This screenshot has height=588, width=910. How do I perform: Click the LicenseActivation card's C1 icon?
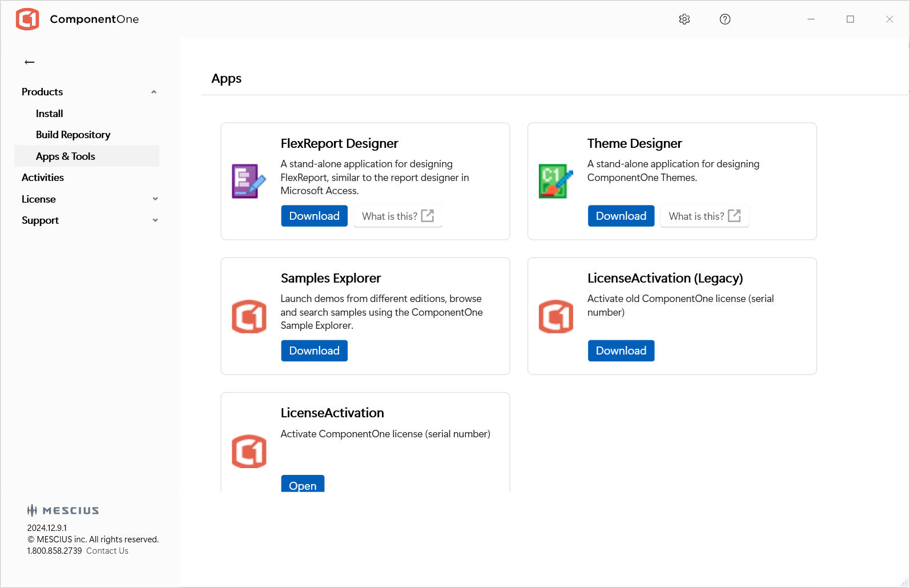click(249, 451)
